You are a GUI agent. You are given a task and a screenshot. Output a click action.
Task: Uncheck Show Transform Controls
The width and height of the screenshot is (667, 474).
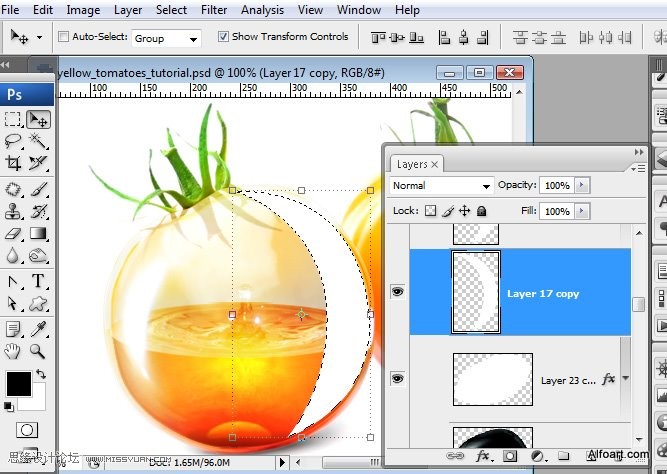[223, 37]
